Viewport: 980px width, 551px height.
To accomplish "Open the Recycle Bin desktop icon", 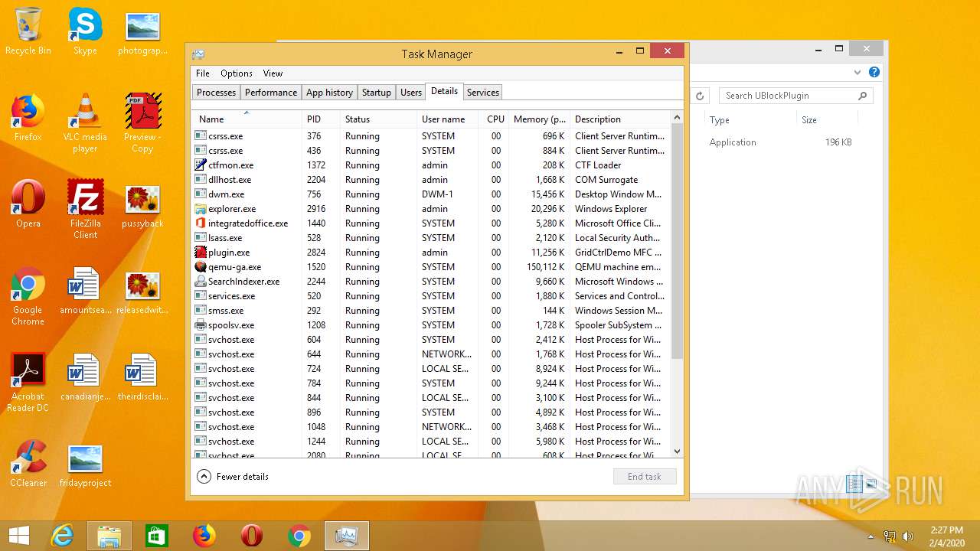I will (28, 31).
